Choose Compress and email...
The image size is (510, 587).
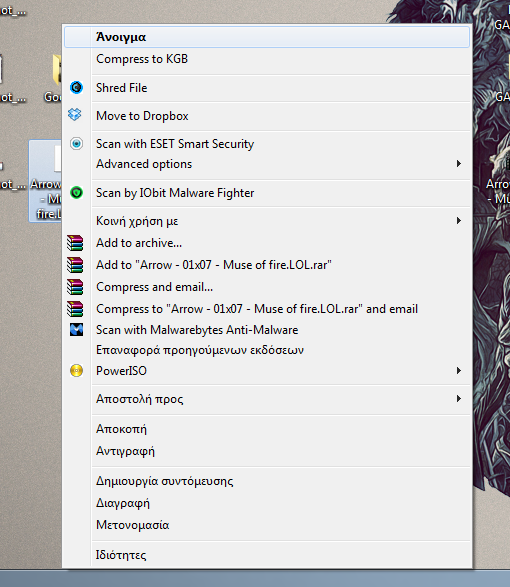point(267,287)
